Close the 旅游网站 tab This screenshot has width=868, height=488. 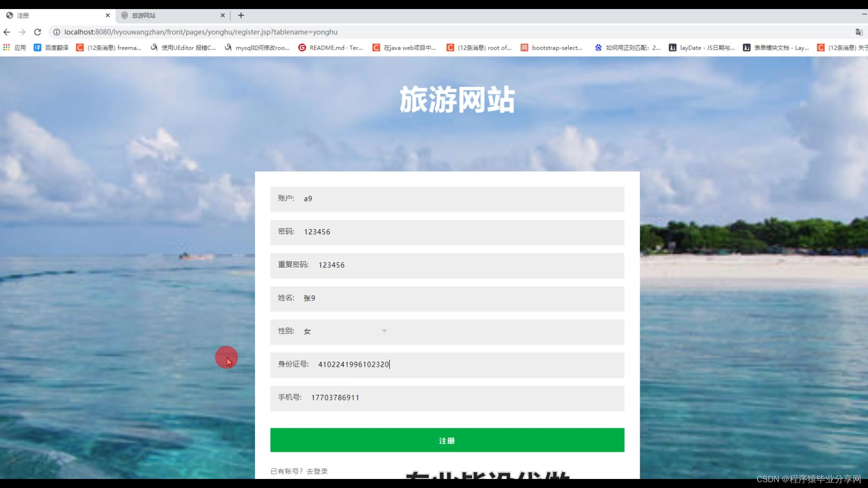pos(222,15)
